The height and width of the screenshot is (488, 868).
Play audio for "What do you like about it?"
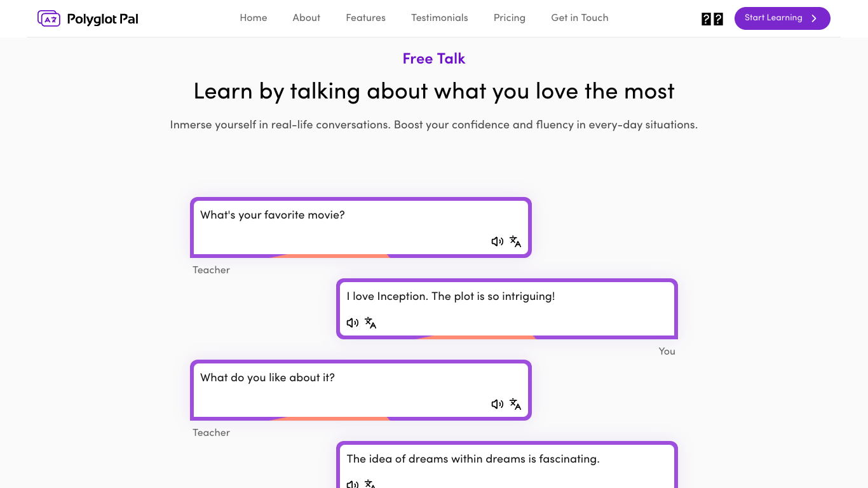coord(498,404)
